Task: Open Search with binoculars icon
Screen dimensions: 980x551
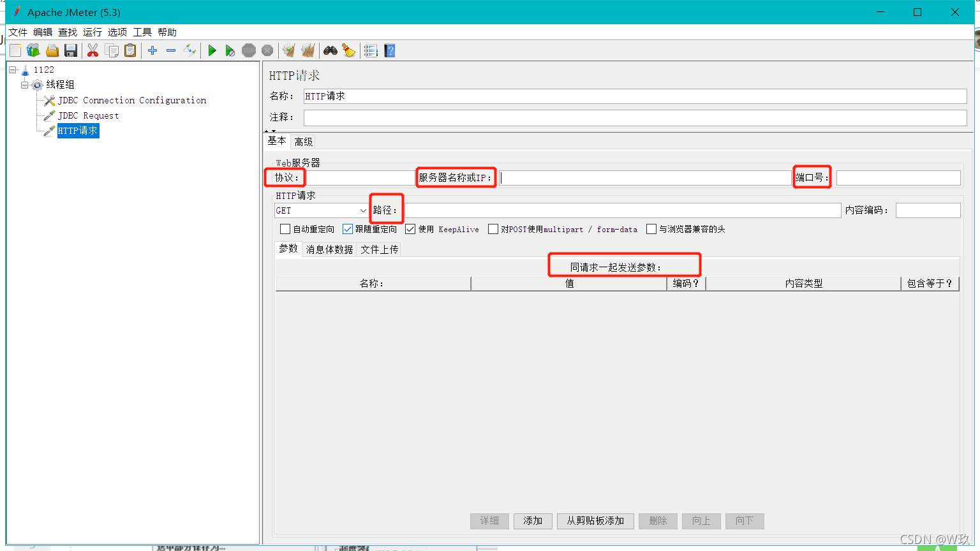Action: pos(330,50)
